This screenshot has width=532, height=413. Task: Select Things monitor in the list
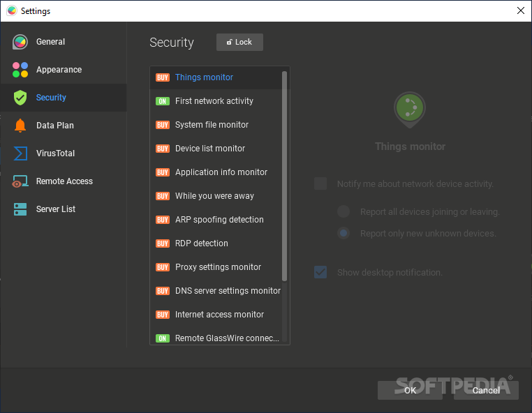pyautogui.click(x=216, y=77)
